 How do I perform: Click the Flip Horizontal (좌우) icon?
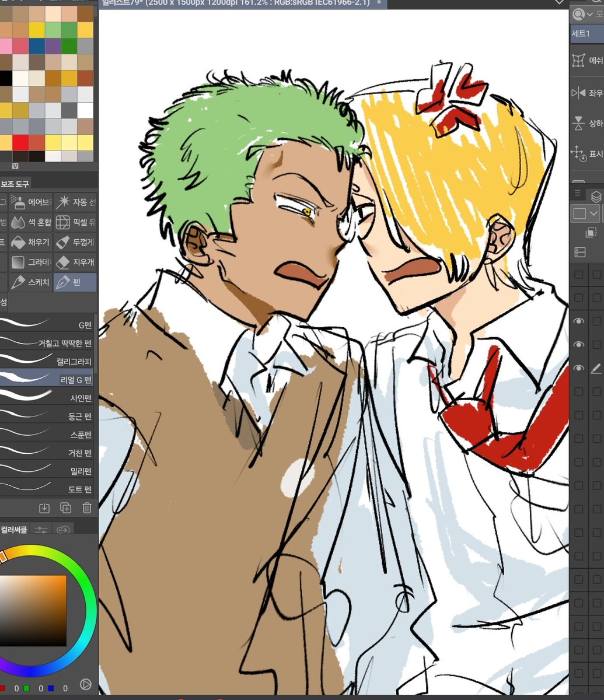578,93
